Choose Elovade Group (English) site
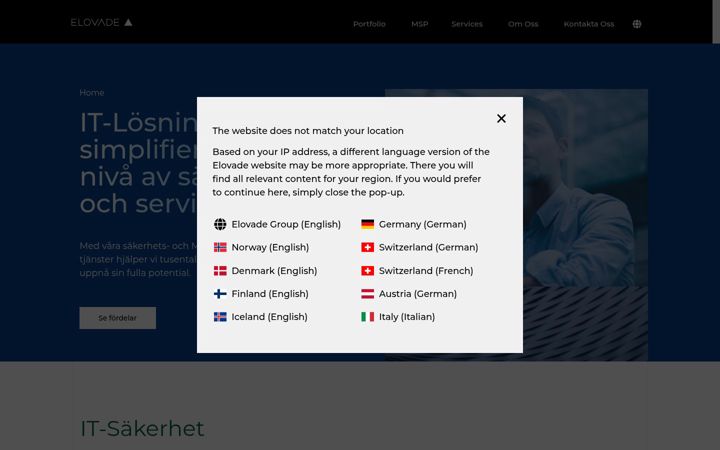Screen dimensions: 720x450 [286, 224]
